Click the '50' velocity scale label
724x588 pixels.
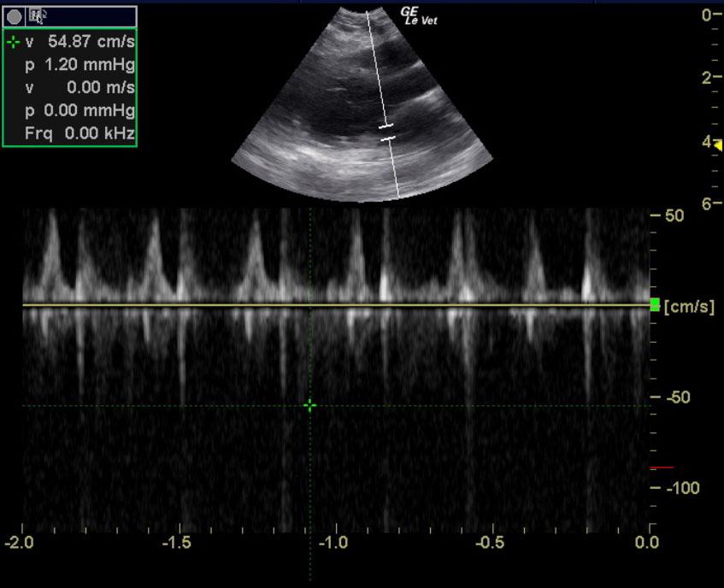[674, 215]
